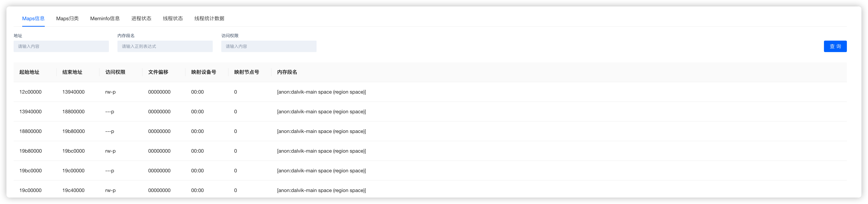This screenshot has height=204, width=868.
Task: Open the 线程统计数据 tab
Action: 209,18
